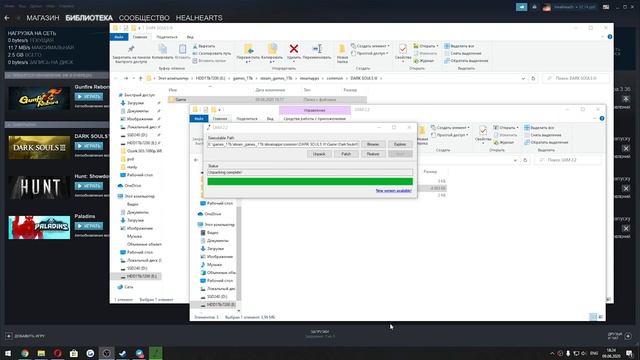Open the HEALHEARTS profile tab in Steam

[x=199, y=18]
